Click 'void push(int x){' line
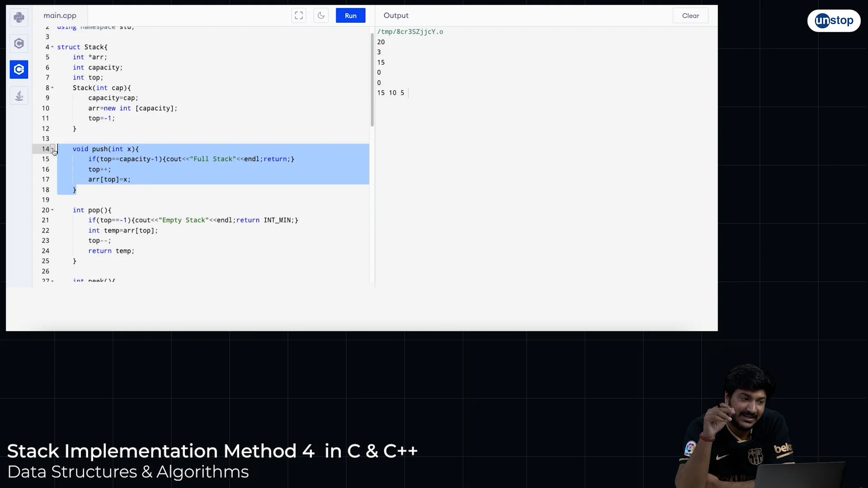 tap(106, 149)
